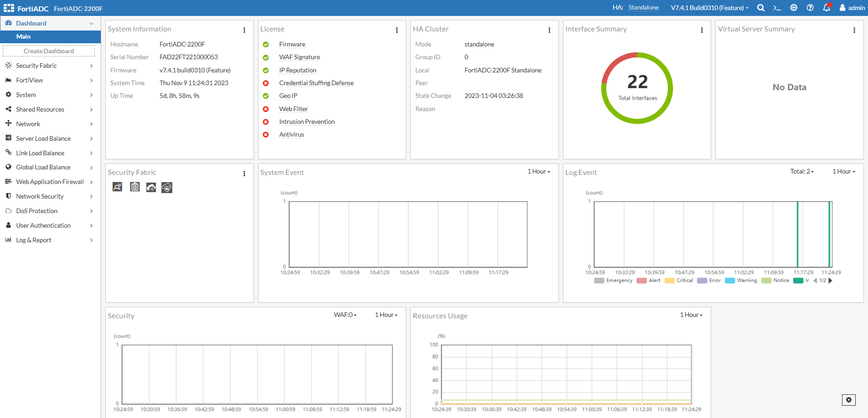Image resolution: width=868 pixels, height=418 pixels.
Task: Open the WAF Signature license link
Action: coord(300,57)
